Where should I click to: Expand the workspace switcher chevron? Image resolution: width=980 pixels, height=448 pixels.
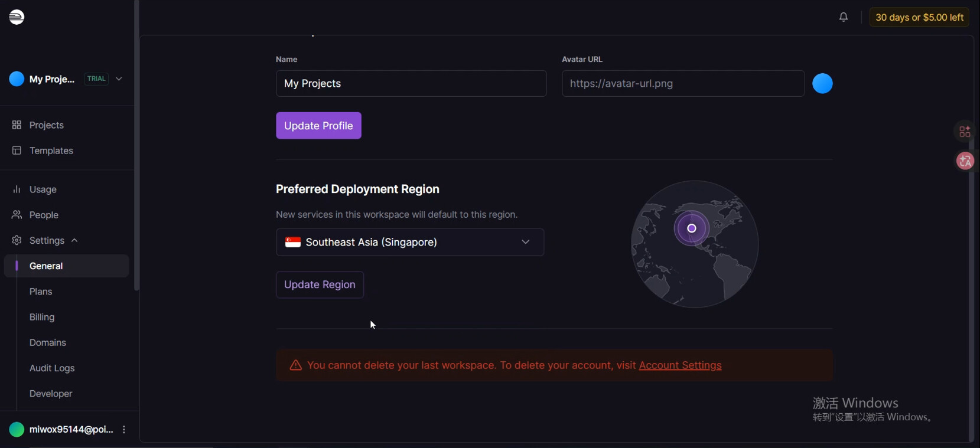click(119, 79)
